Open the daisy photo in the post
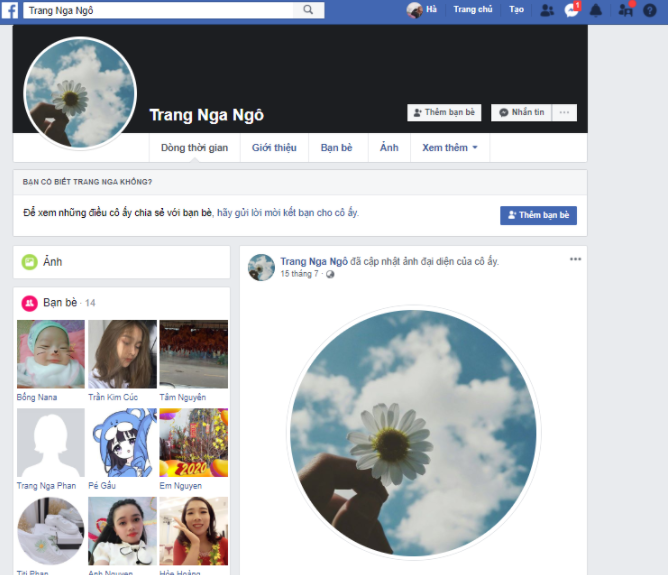This screenshot has height=575, width=668. point(413,433)
